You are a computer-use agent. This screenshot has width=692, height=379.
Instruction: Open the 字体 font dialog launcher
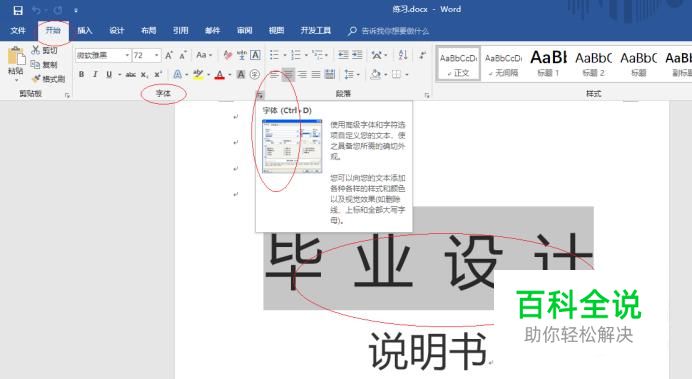(260, 95)
